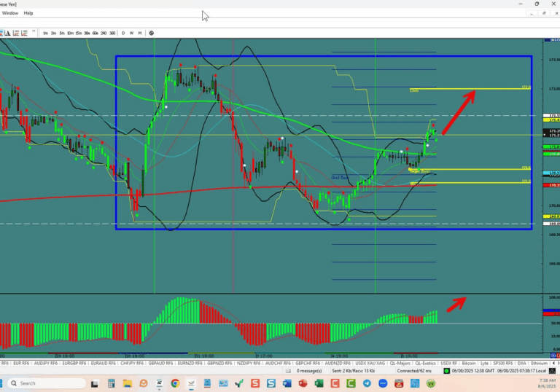Select the 1m timeframe button
560x392 pixels.
coord(45,34)
